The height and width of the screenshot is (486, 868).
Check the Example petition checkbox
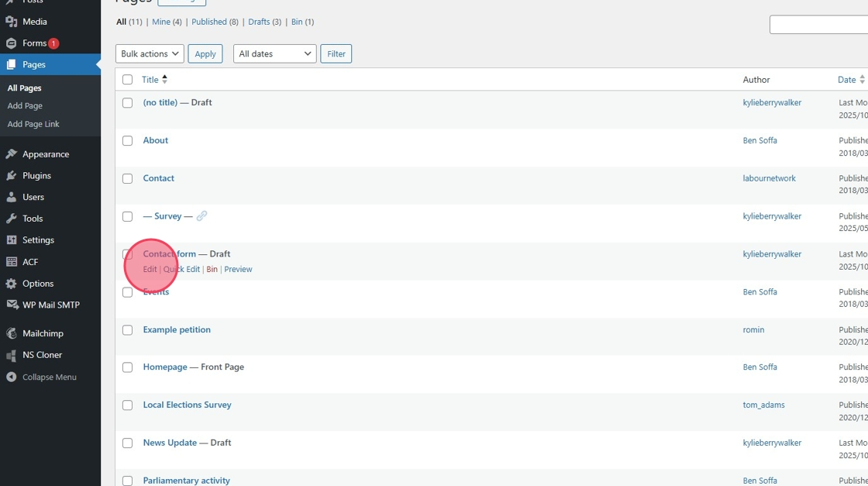tap(127, 330)
